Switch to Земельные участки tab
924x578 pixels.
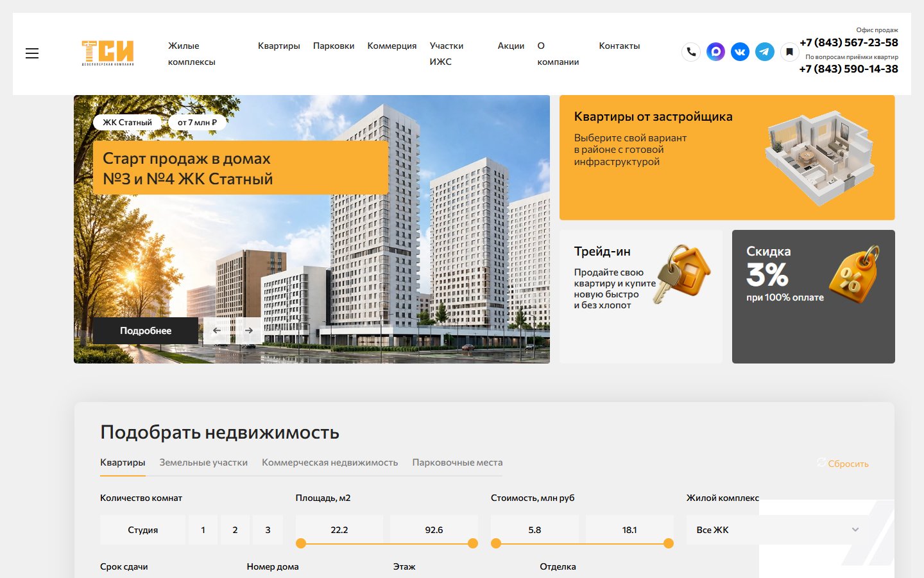(203, 462)
